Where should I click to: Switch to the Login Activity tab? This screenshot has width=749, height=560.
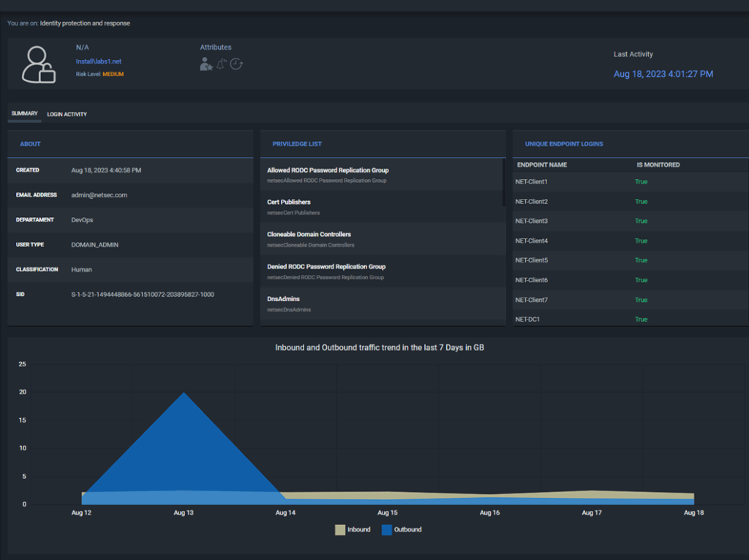click(x=67, y=114)
